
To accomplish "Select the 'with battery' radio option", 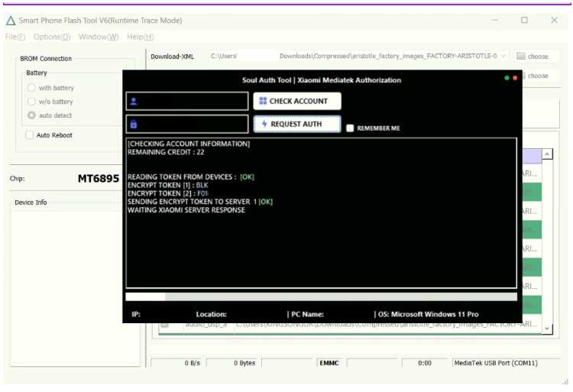I will [32, 88].
